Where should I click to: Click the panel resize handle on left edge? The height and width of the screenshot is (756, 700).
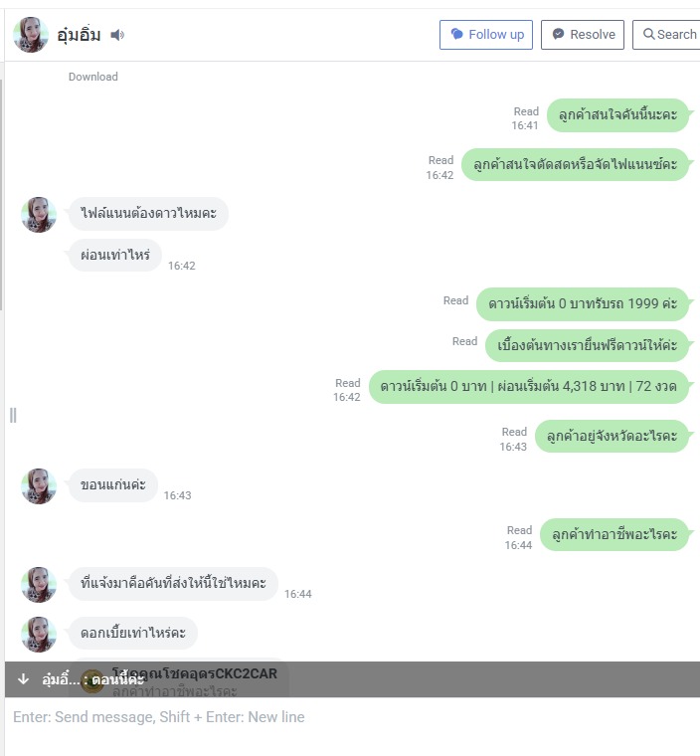(13, 415)
